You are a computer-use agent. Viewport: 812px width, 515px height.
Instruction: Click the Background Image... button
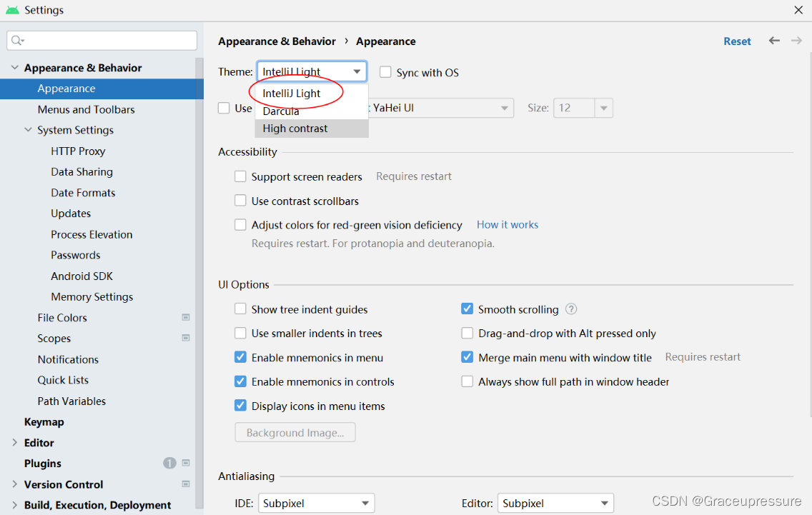(x=295, y=432)
